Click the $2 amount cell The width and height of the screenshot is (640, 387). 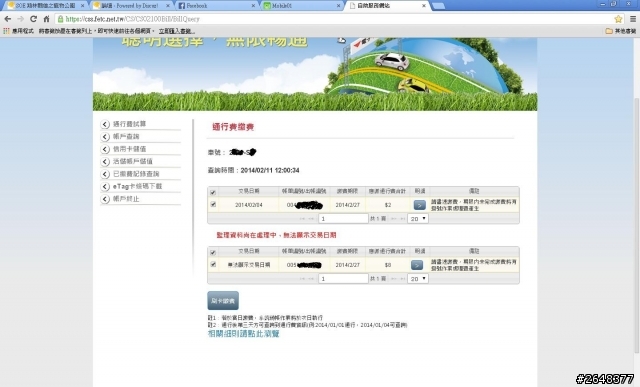coord(388,205)
